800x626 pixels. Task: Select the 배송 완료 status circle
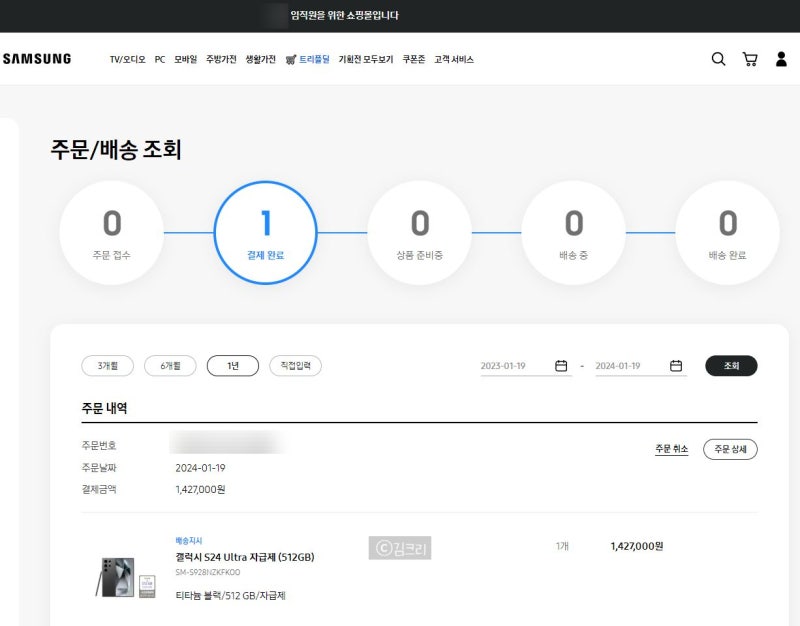click(728, 233)
